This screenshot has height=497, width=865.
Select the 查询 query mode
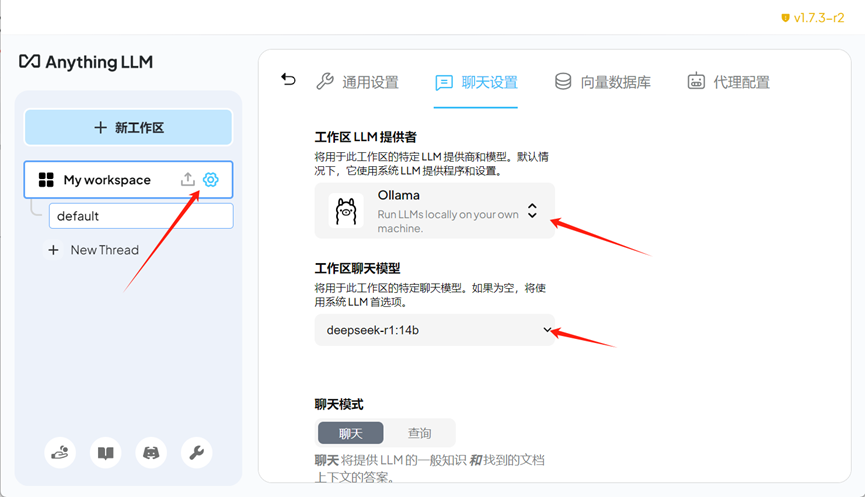(419, 433)
